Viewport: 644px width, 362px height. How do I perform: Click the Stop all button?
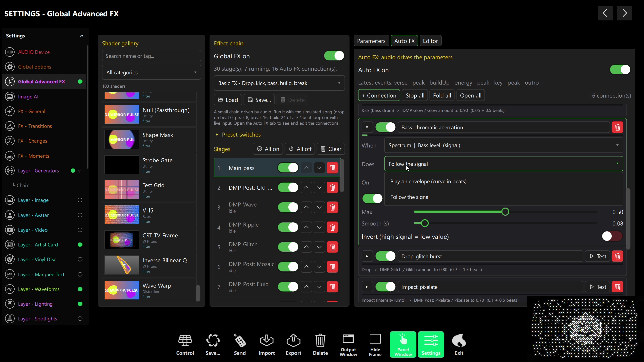[x=415, y=95]
